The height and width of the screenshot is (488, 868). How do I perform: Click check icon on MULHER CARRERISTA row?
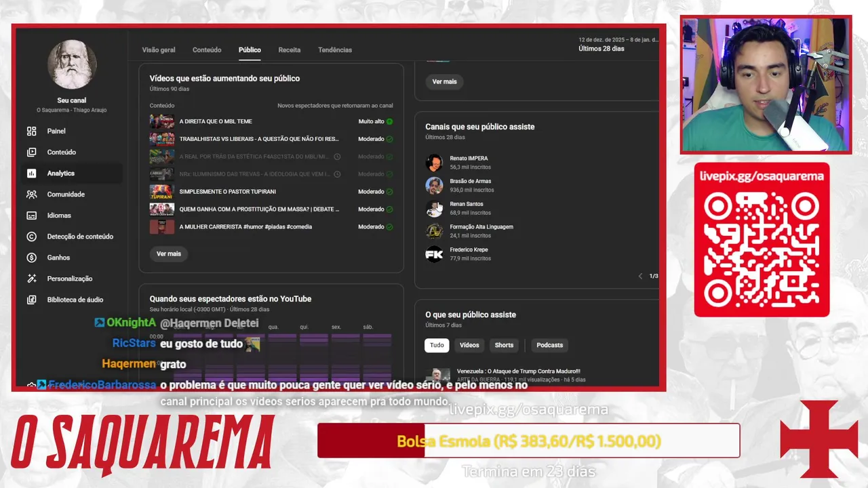tap(389, 227)
